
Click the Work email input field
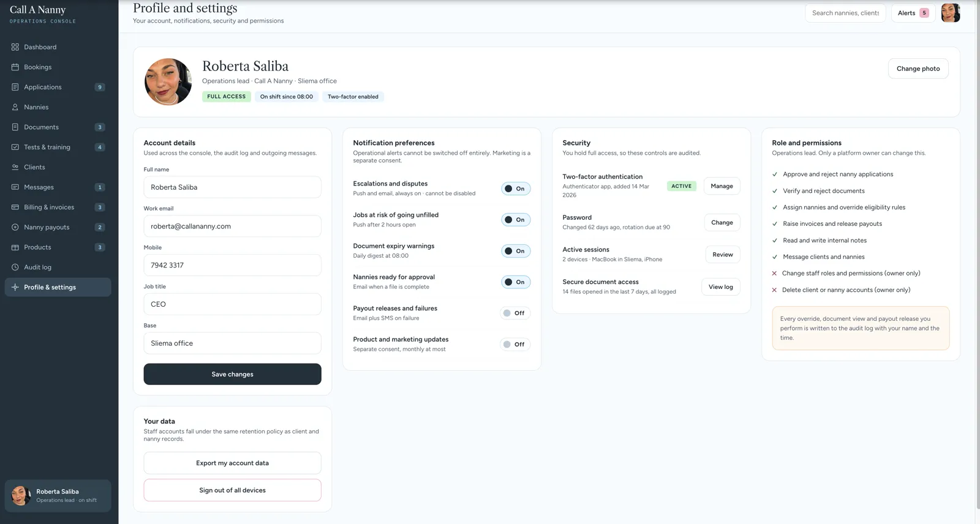[x=232, y=226]
